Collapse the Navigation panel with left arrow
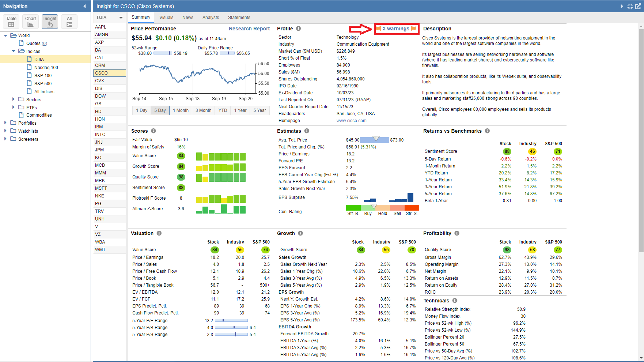 tap(85, 6)
